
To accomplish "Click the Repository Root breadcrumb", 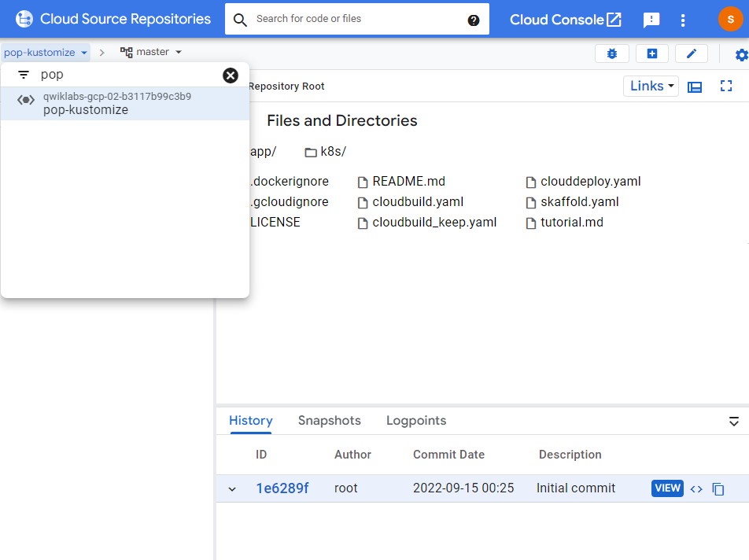I will [x=286, y=87].
